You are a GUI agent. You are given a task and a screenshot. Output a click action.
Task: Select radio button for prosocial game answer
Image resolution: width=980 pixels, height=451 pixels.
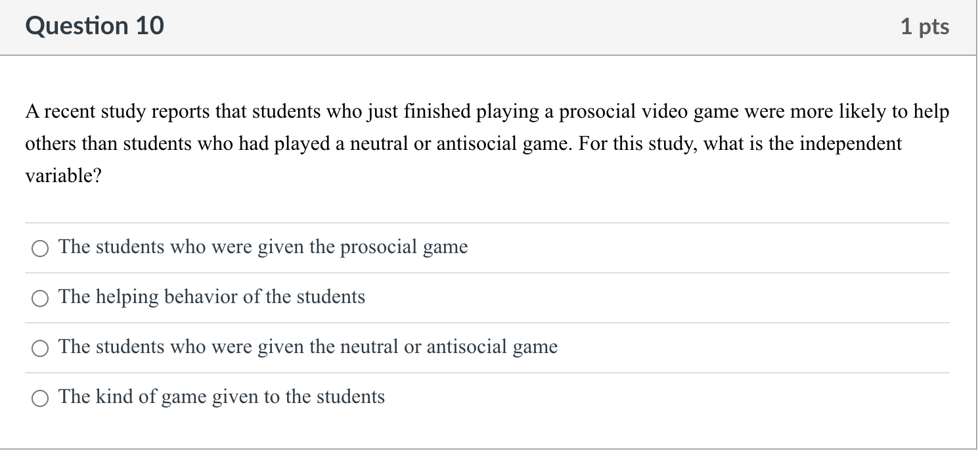pyautogui.click(x=40, y=249)
